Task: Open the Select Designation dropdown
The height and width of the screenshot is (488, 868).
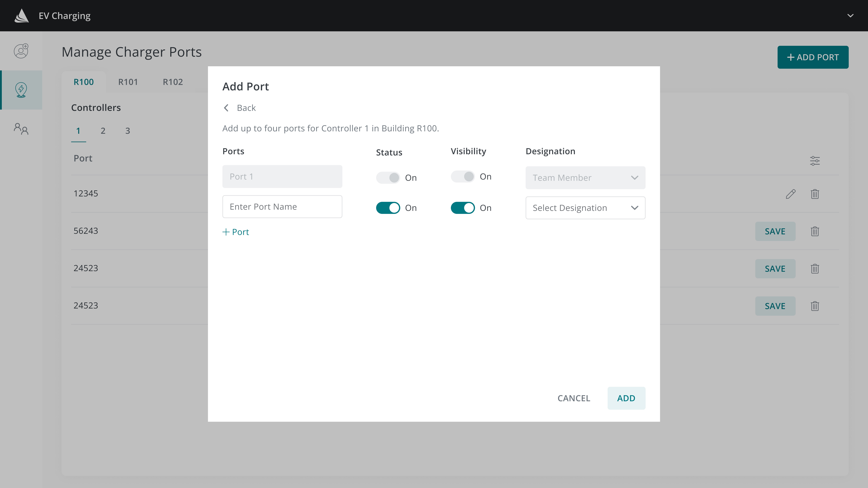Action: pos(585,208)
